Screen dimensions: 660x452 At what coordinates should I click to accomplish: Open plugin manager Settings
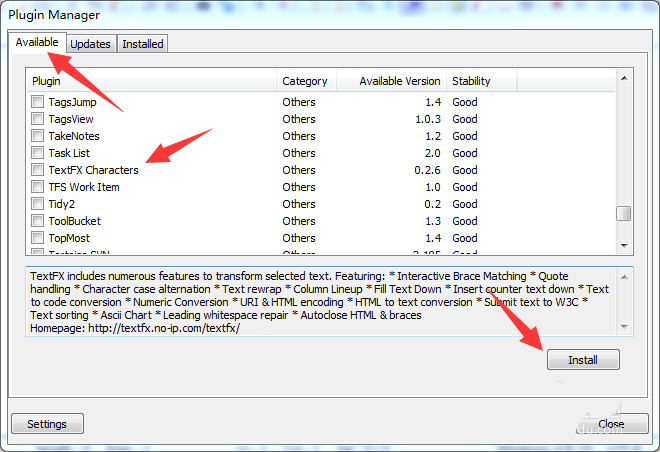point(47,424)
